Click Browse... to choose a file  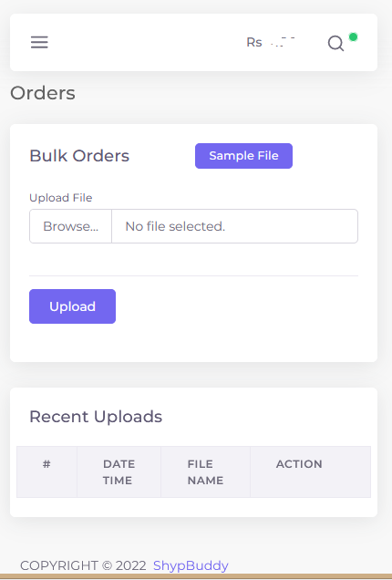[x=70, y=226]
